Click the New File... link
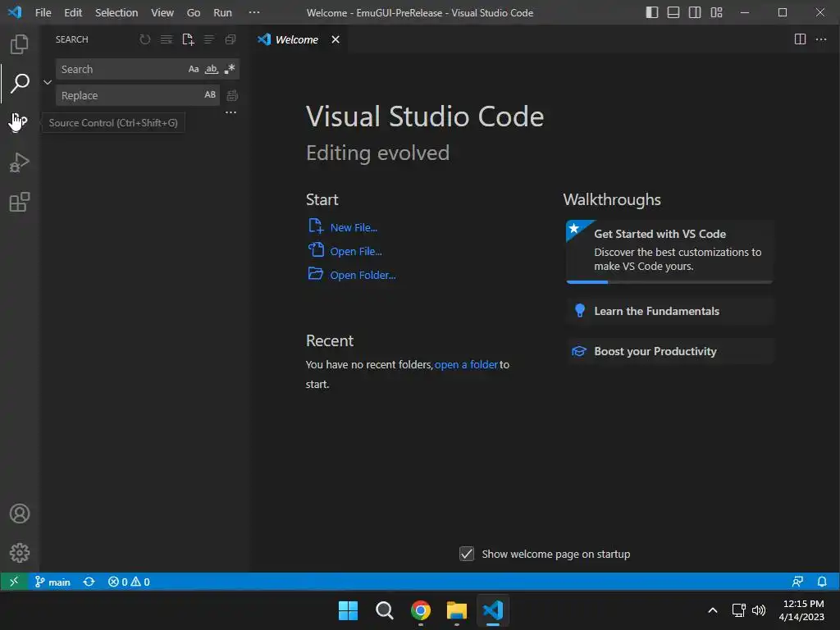The width and height of the screenshot is (840, 630). point(354,228)
